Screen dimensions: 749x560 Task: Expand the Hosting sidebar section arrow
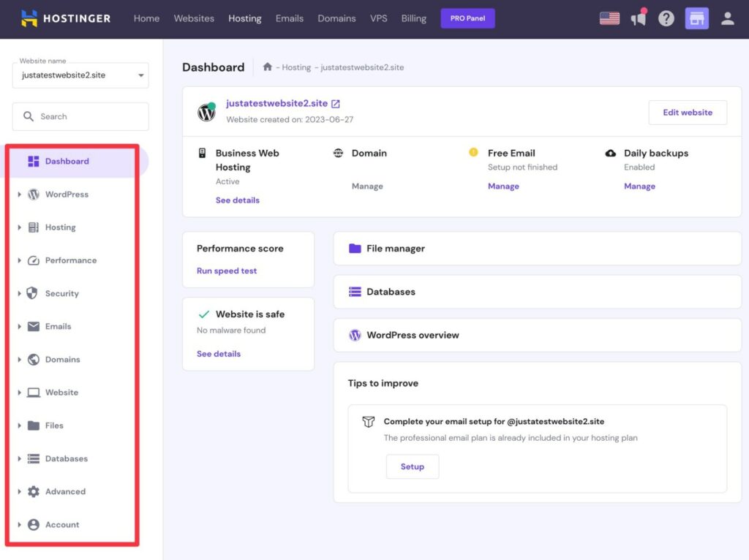point(19,227)
